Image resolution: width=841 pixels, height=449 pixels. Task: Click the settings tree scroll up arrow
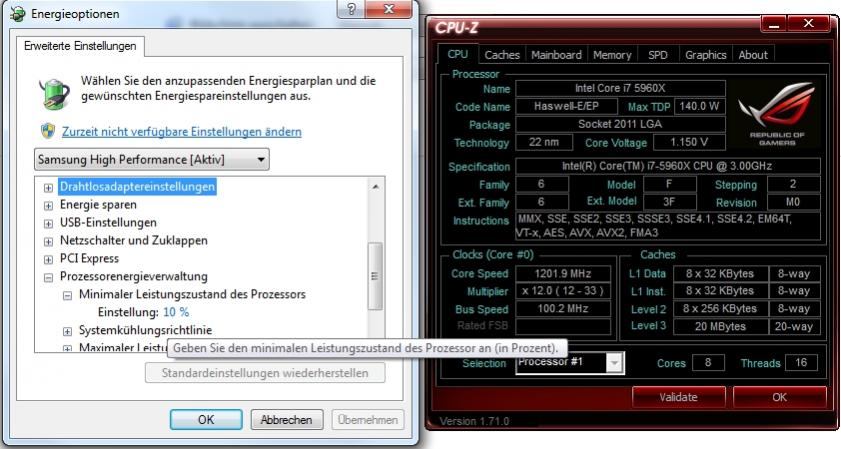pyautogui.click(x=375, y=187)
